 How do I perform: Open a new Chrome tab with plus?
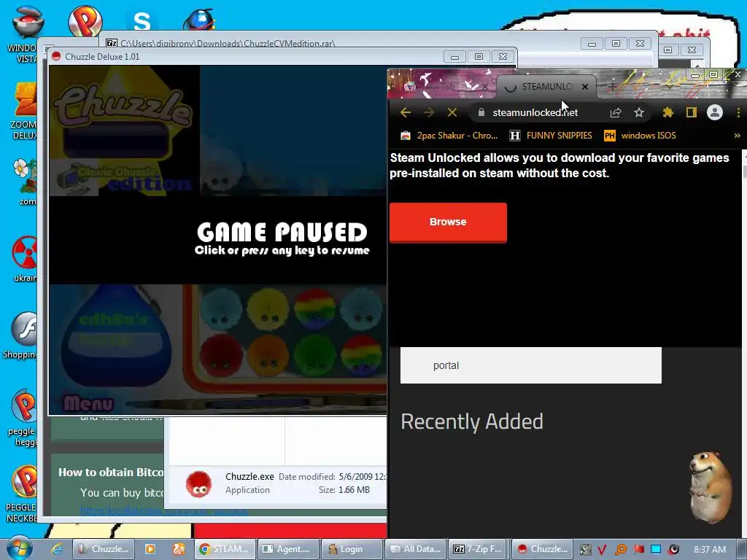coord(613,86)
